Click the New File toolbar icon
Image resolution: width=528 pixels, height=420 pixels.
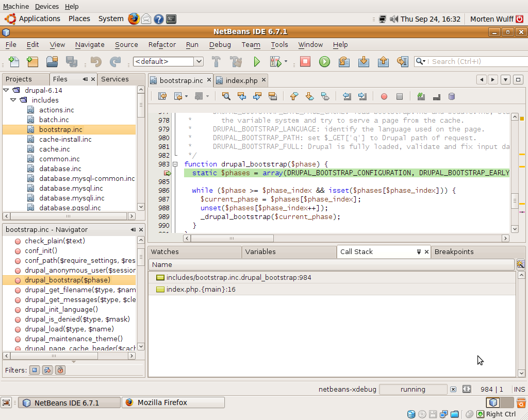pos(14,62)
